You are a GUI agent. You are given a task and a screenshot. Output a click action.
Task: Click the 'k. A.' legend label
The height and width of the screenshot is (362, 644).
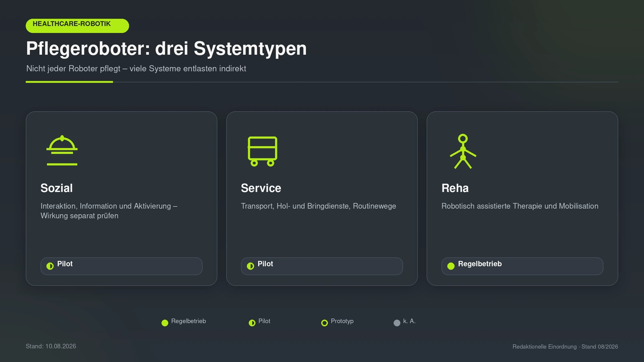tap(409, 321)
